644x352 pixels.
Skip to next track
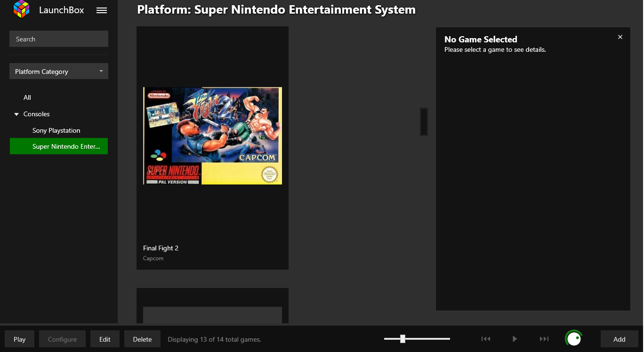tap(544, 339)
